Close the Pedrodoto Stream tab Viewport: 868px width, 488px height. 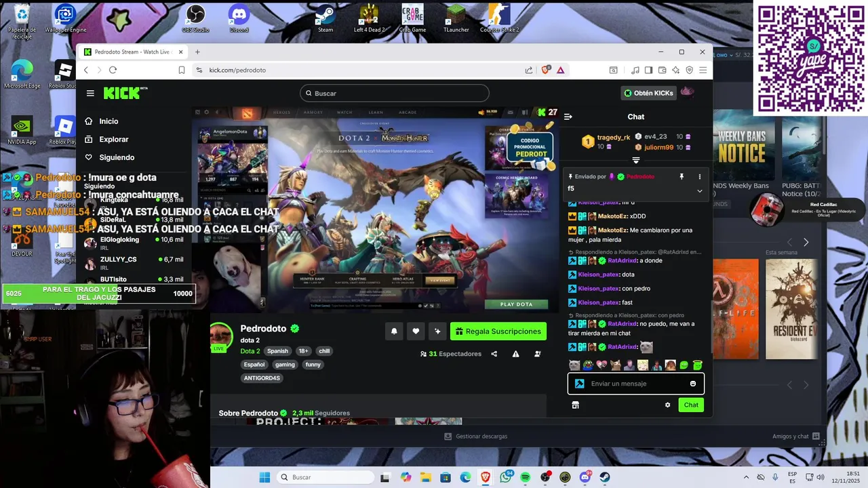[180, 52]
